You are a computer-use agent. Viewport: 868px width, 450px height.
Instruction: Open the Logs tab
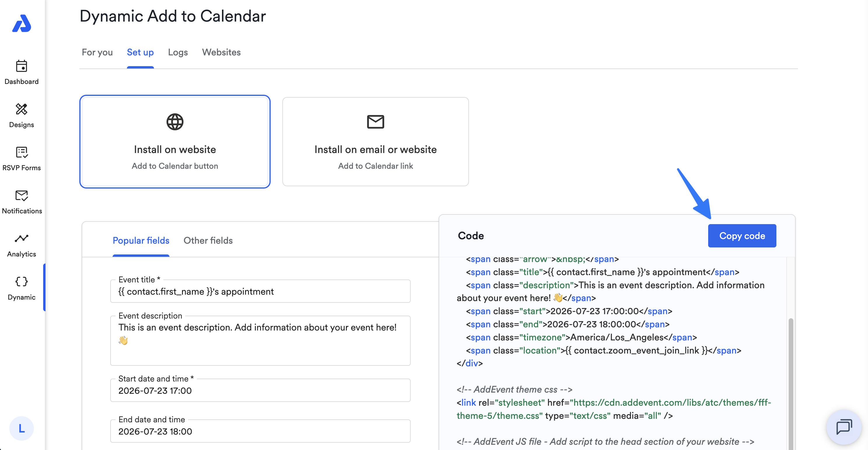(x=178, y=52)
